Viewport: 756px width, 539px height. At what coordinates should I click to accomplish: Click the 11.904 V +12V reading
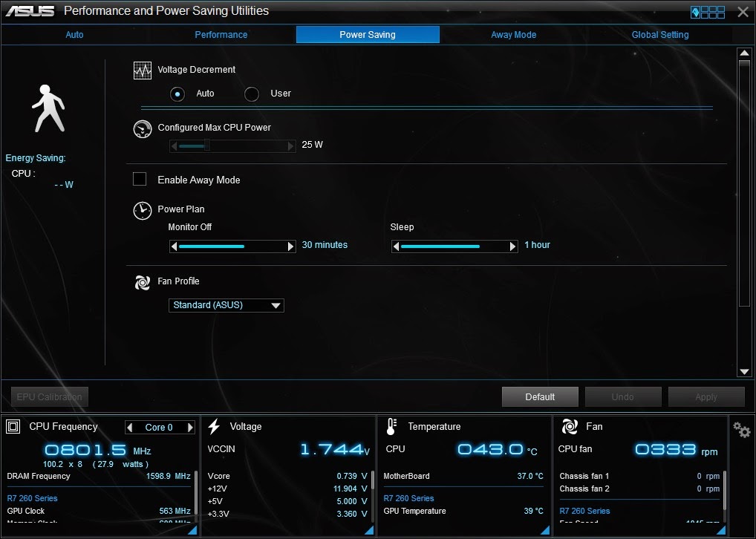click(350, 489)
